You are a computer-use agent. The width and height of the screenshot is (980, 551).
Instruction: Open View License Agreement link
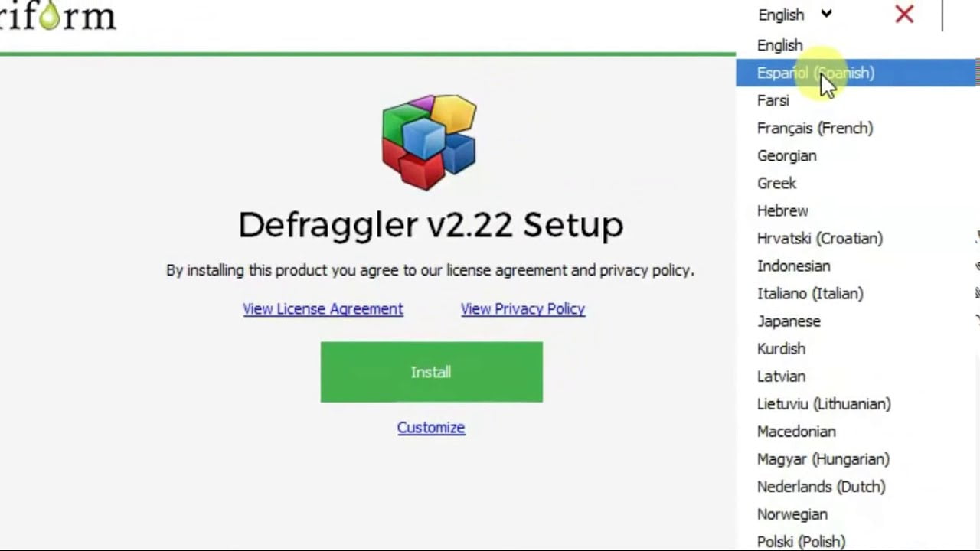[323, 308]
